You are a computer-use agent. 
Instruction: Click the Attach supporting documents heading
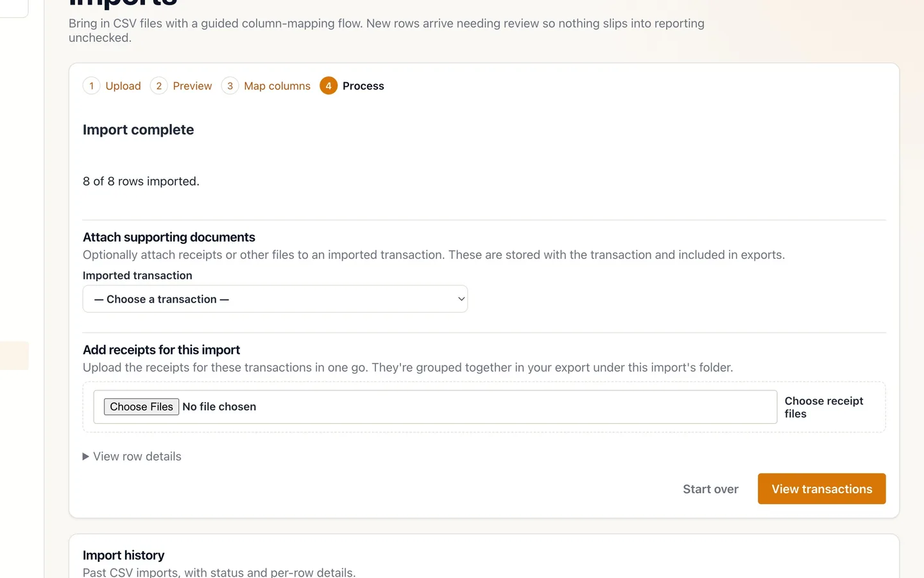169,237
